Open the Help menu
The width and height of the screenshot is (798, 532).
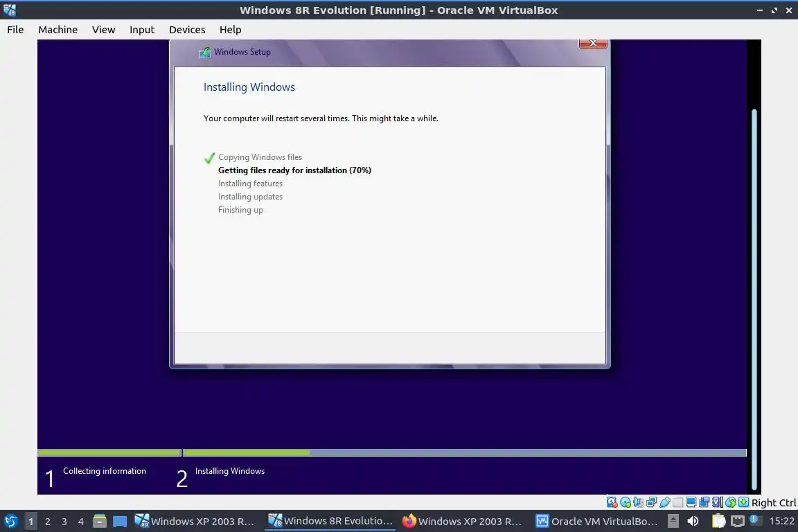(230, 30)
